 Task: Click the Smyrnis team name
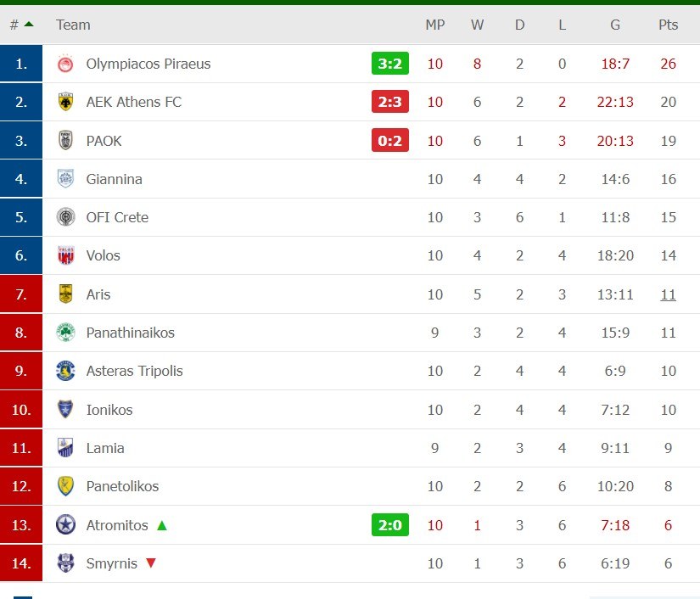coord(111,563)
